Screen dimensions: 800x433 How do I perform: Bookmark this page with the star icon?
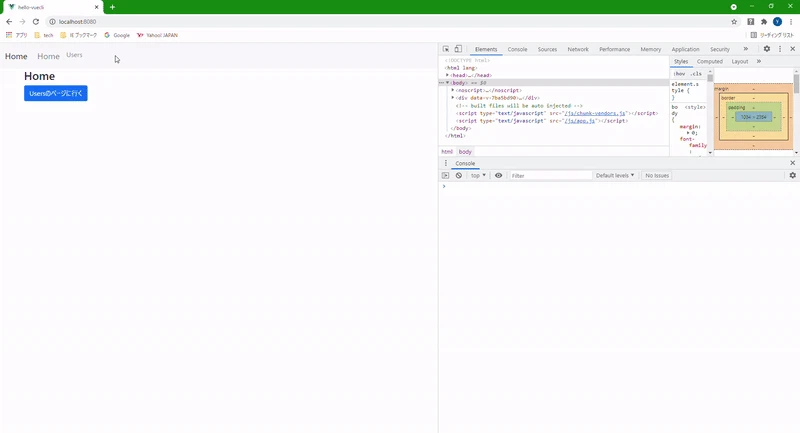[x=734, y=22]
